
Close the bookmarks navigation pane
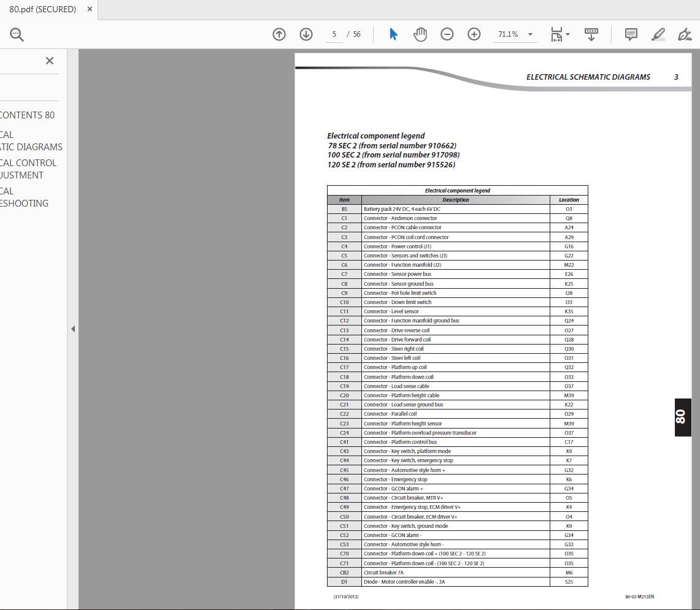(x=50, y=61)
